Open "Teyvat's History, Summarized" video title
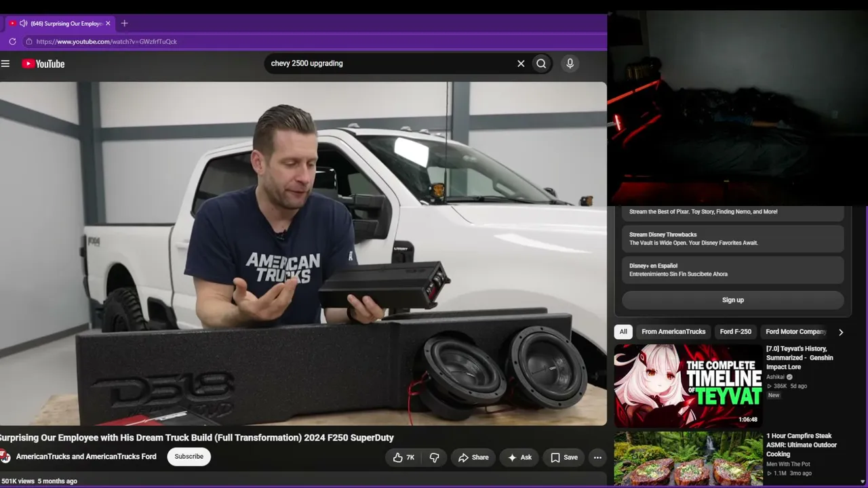Screen dimensions: 868x488 (801, 358)
